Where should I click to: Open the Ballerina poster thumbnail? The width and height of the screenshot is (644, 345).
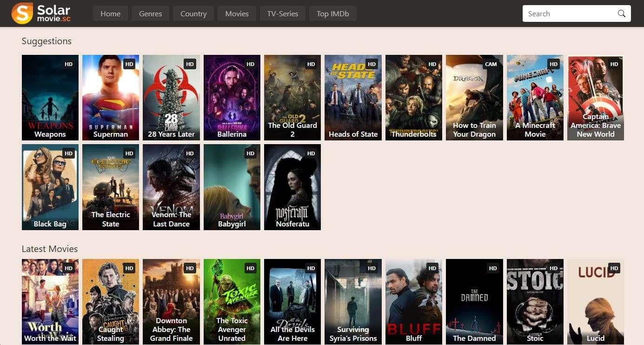[x=232, y=98]
